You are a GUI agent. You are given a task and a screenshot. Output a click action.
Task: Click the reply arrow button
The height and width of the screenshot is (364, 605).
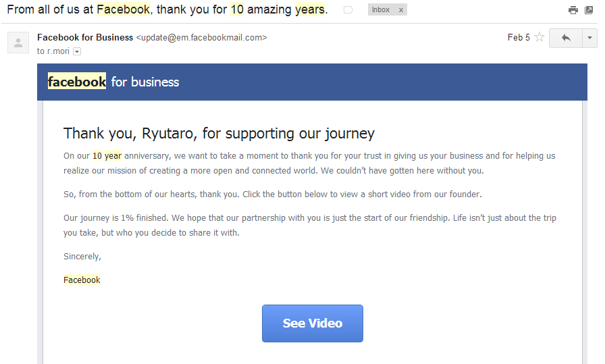coord(566,38)
